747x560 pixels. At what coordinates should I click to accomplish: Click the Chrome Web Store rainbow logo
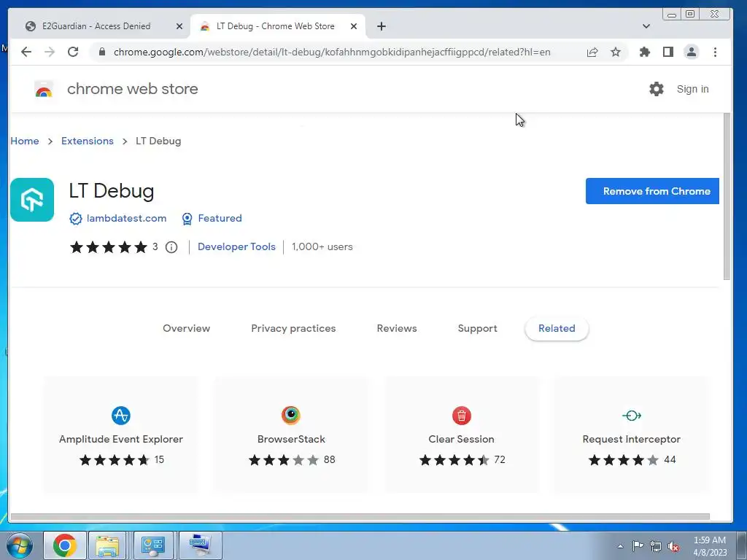43,89
